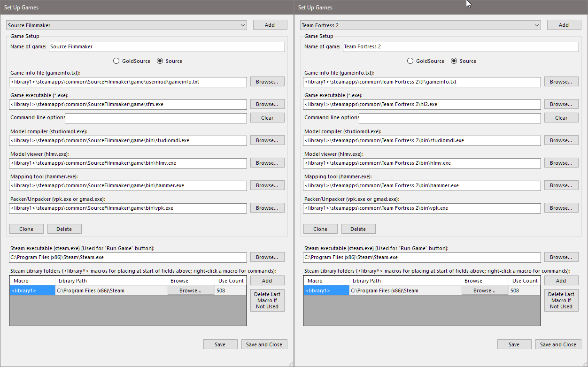Delete the Team Fortress 2 game setup
588x367 pixels.
(358, 229)
